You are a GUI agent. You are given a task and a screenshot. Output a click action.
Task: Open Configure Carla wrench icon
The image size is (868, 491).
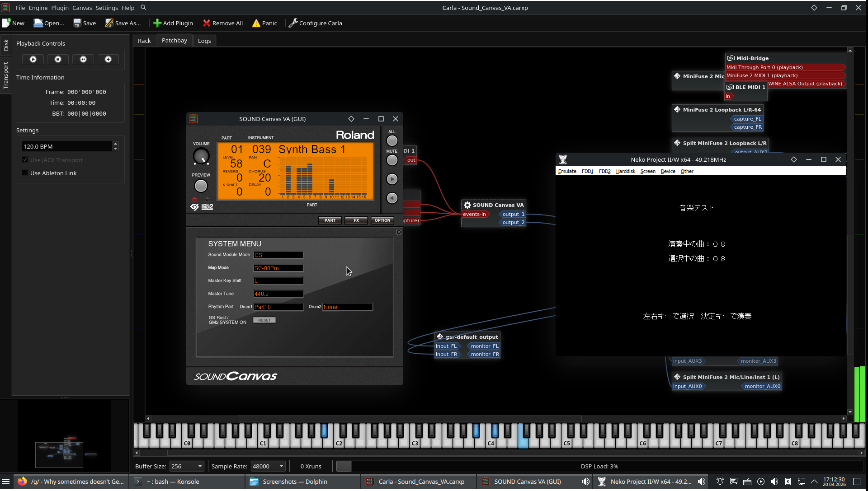coord(293,23)
